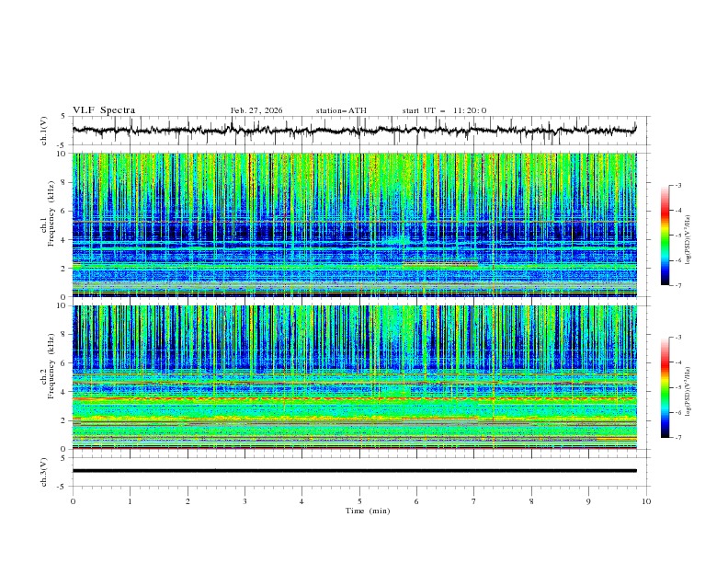Viewport: 728px width, 563px height.
Task: Select lower color bar "log(PSD)(V²/Hz)" label
Action: [688, 392]
